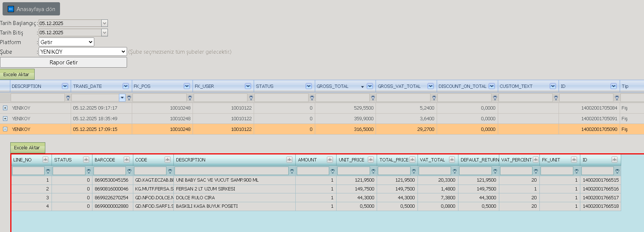Click upper Excele Aktar button
The image size is (644, 232).
17,74
